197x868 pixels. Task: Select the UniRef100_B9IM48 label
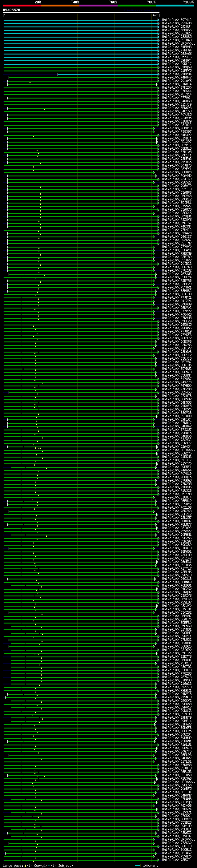click(177, 40)
